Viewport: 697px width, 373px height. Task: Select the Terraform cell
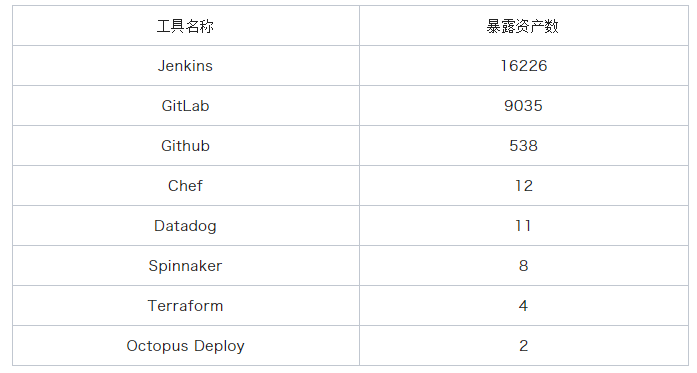point(185,306)
